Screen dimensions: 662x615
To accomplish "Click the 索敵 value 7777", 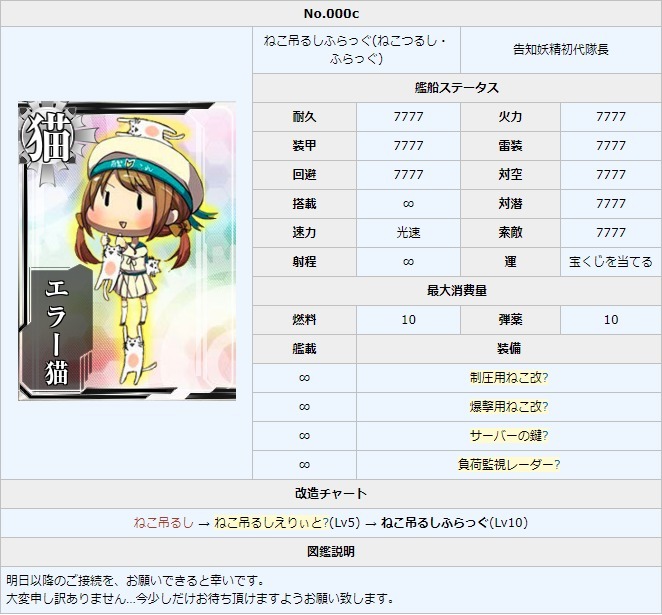I will click(x=610, y=232).
